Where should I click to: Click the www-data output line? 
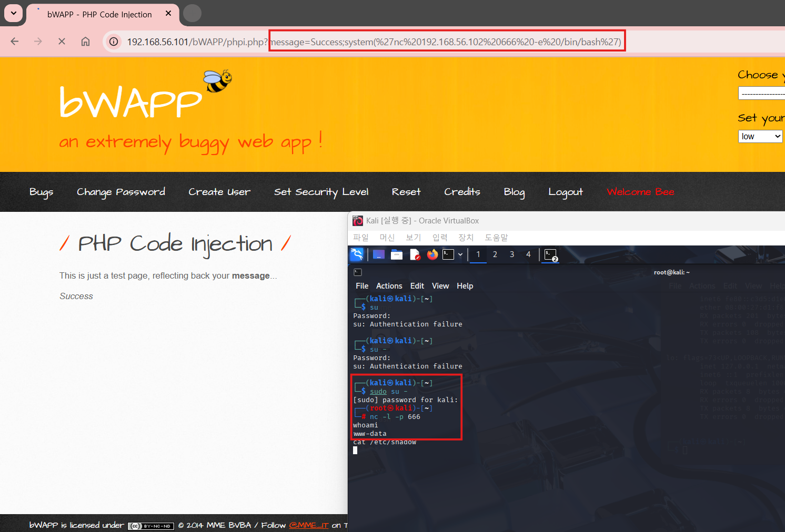[370, 434]
